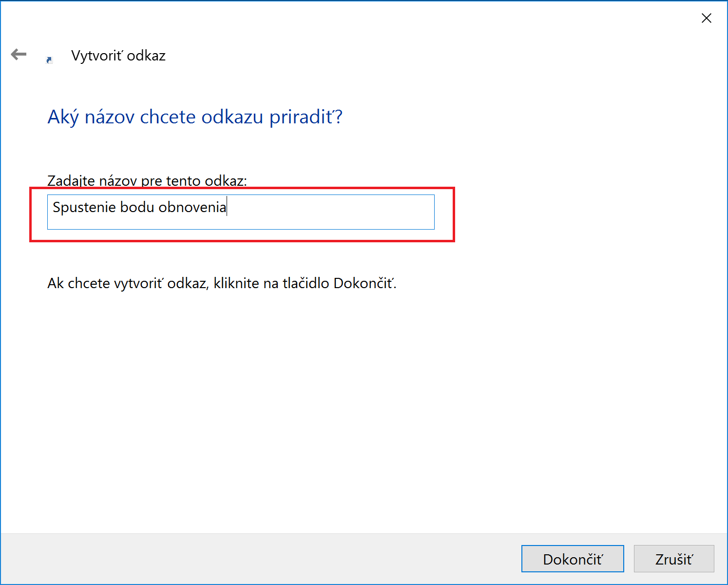Image resolution: width=728 pixels, height=585 pixels.
Task: Click the word tlačidlo in the instruction line
Action: click(306, 283)
